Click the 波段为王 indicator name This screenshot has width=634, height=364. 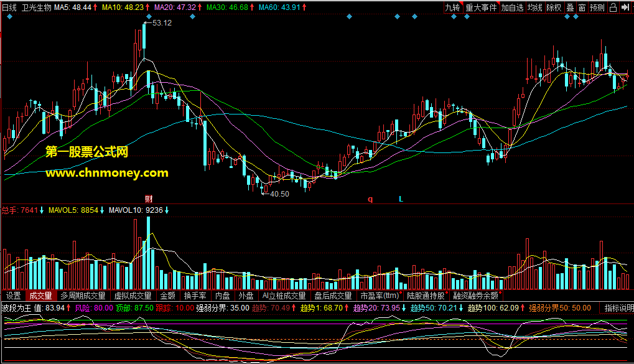click(17, 308)
